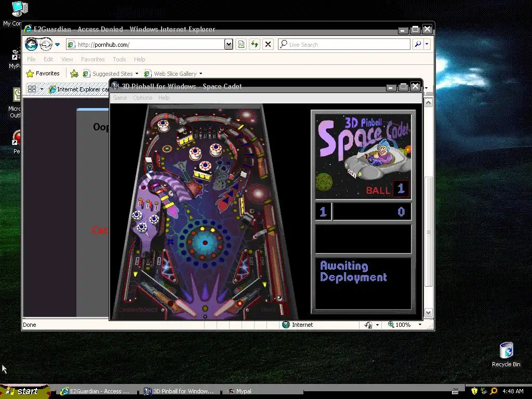
Task: Click the Internet Explorer scroll down arrow
Action: pos(429,313)
